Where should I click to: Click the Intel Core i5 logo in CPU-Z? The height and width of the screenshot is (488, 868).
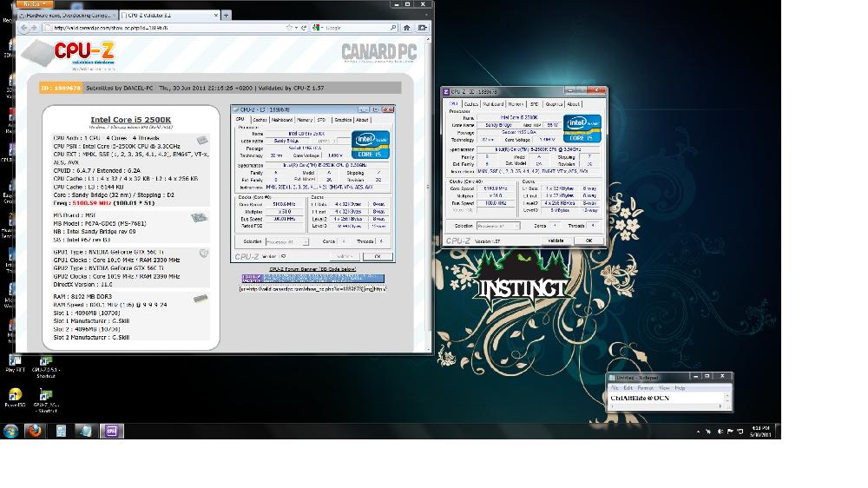click(582, 128)
